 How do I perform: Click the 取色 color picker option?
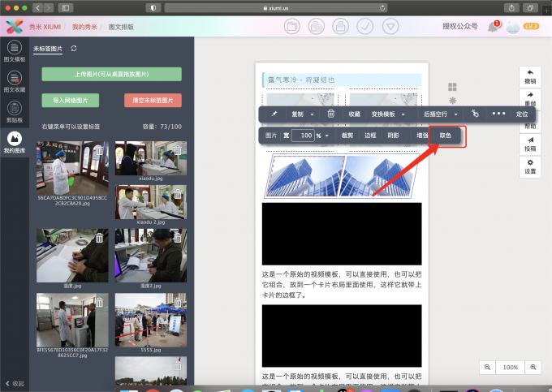445,136
